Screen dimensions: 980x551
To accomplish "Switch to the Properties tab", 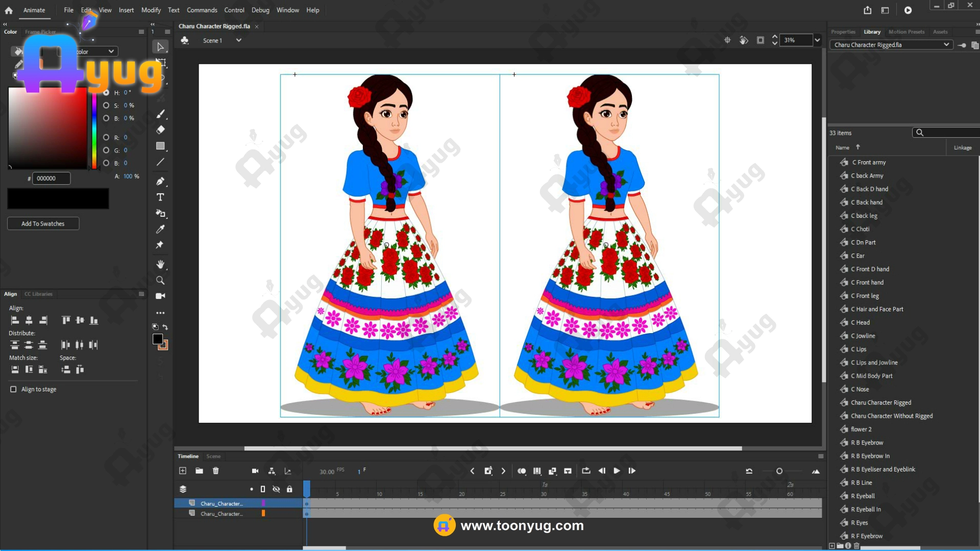I will [x=843, y=32].
